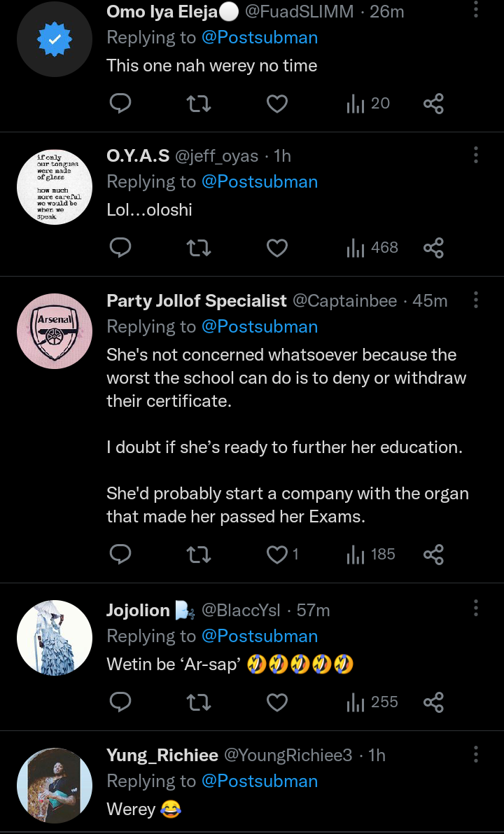Screen dimensions: 504x834
Task: Like Party Jollof Specialist's tweet
Action: tap(278, 555)
